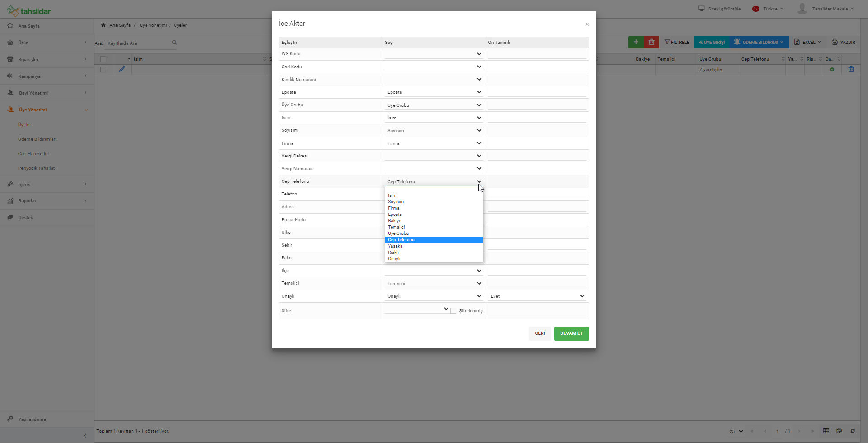Screen dimensions: 868x443
Task: Click the grid view icon in the footer
Action: 826,430
